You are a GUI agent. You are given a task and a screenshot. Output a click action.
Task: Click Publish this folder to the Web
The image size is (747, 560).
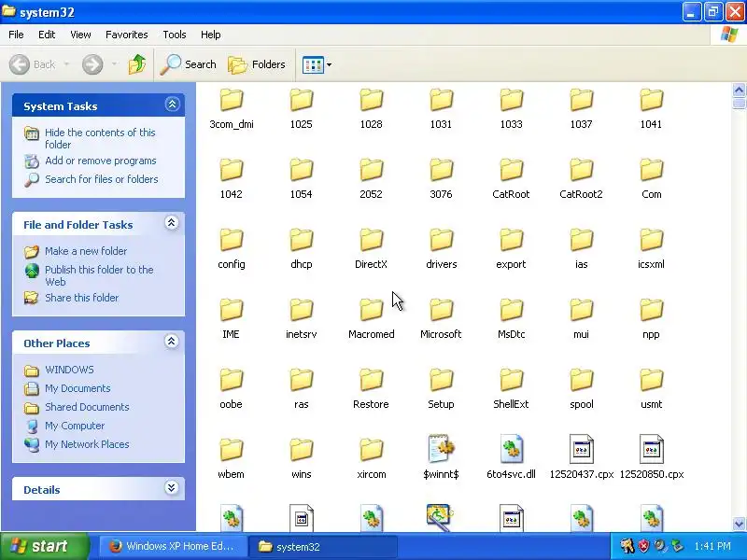(x=99, y=275)
